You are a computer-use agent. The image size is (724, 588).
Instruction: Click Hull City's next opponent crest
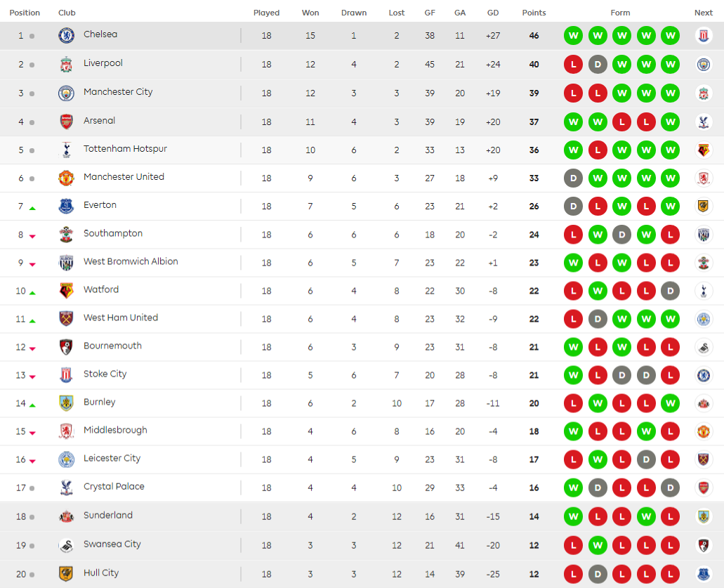pyautogui.click(x=703, y=574)
